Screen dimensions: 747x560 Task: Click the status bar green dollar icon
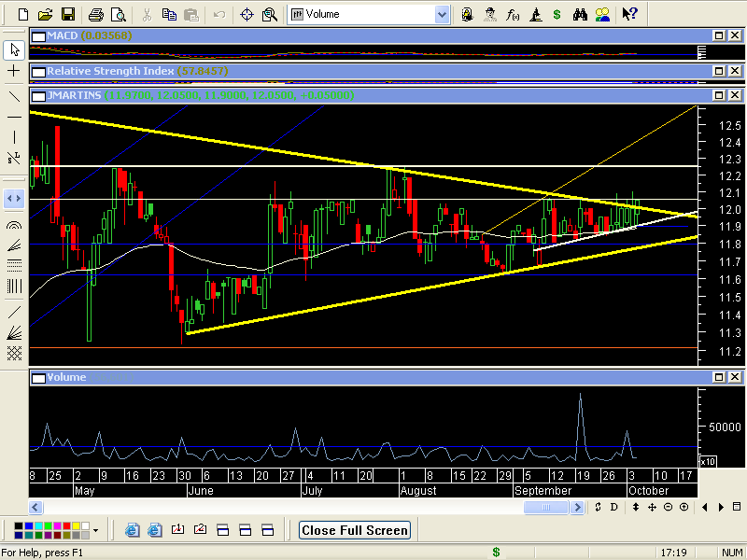click(x=496, y=553)
